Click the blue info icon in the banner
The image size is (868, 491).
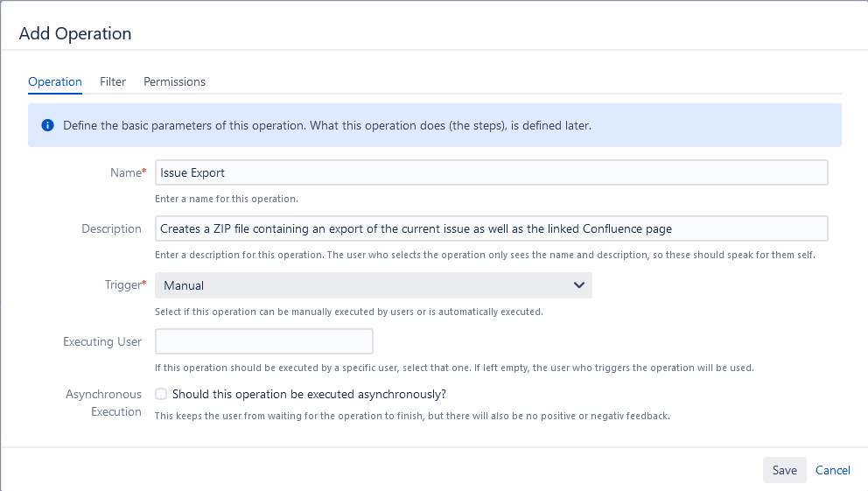[x=48, y=125]
